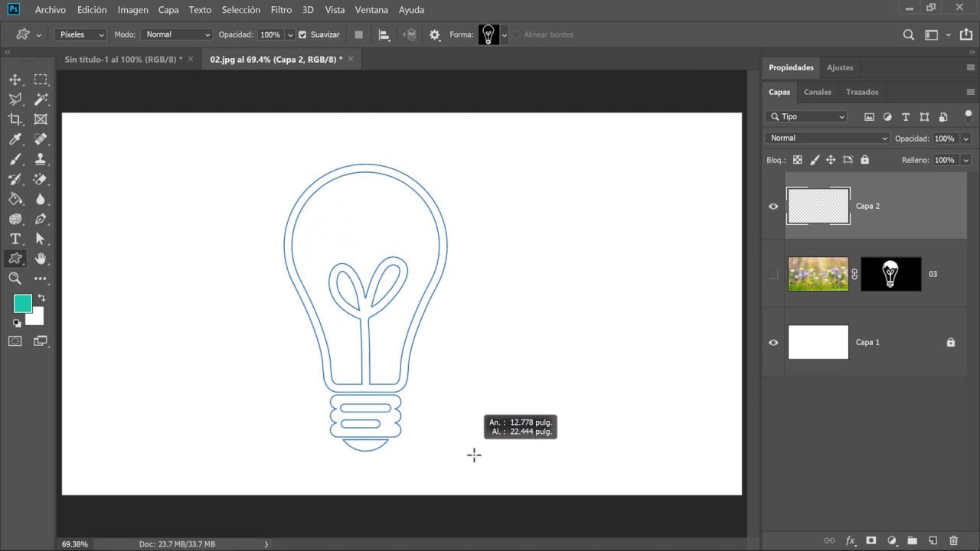Add a layer mask from the Layers panel

[x=871, y=540]
